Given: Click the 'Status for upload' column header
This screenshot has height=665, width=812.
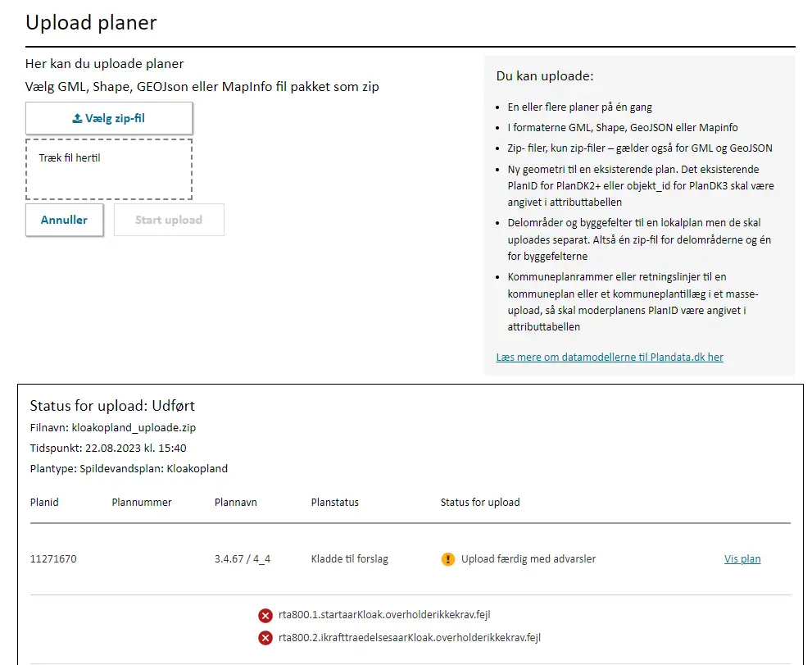Looking at the screenshot, I should pos(480,503).
